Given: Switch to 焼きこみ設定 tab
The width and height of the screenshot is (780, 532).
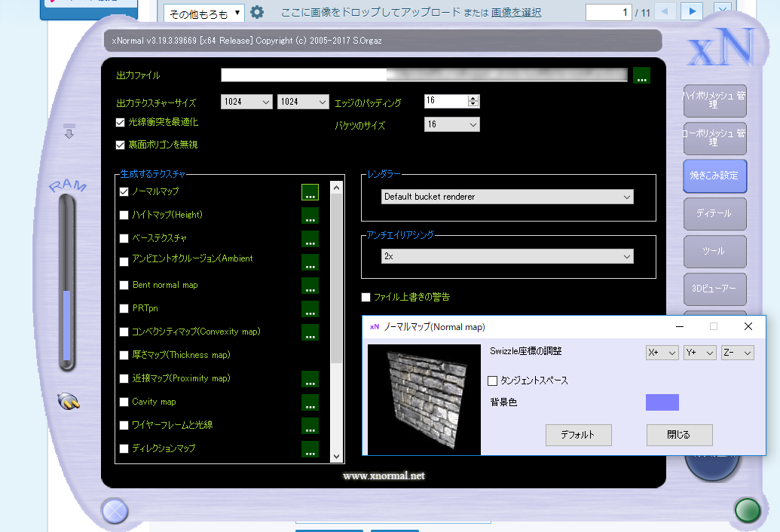Looking at the screenshot, I should click(715, 176).
